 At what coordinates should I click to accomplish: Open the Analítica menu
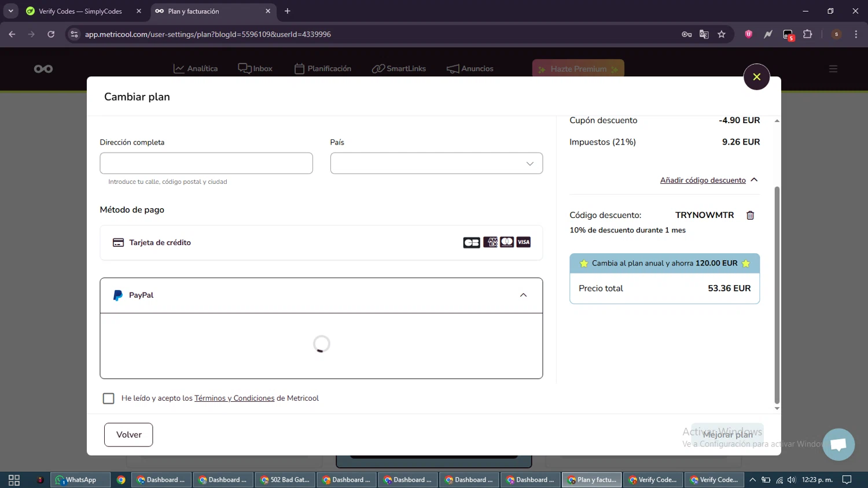pos(196,69)
